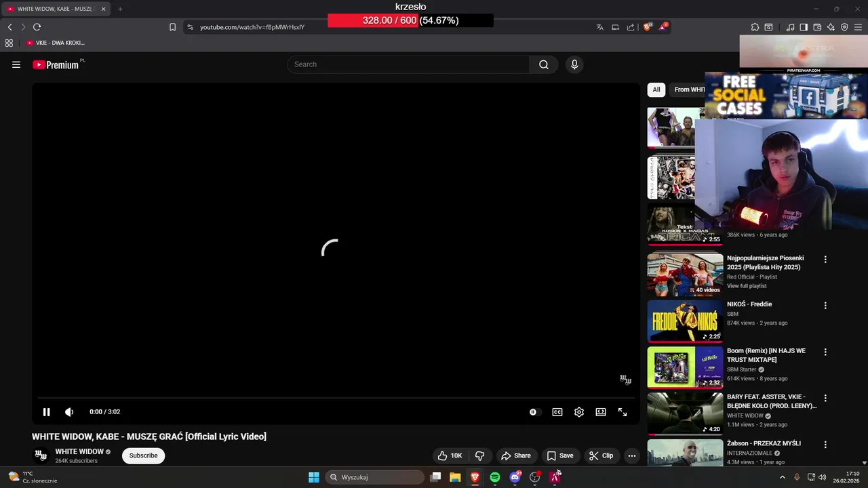Viewport: 868px width, 488px height.
Task: Open options for Żabson - PRZEKAZ MYŚLI
Action: click(x=825, y=445)
